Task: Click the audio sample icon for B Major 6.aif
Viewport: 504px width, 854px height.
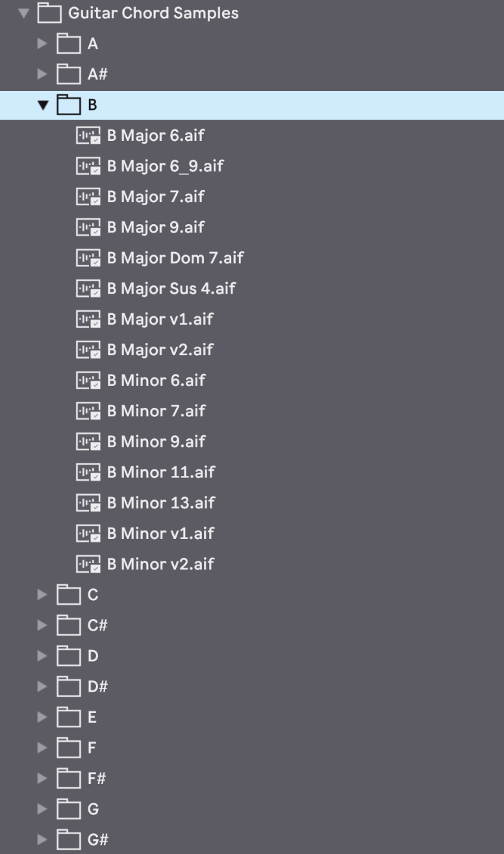Action: pos(88,136)
